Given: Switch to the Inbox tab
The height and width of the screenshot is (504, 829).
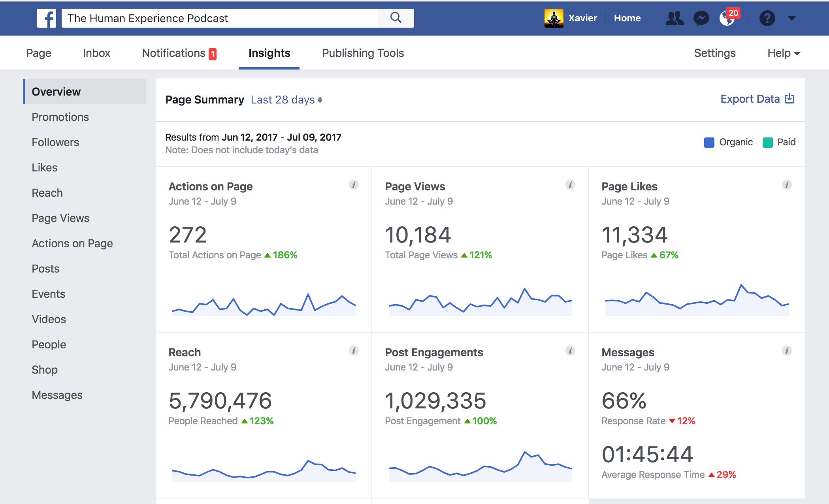Looking at the screenshot, I should coord(96,53).
